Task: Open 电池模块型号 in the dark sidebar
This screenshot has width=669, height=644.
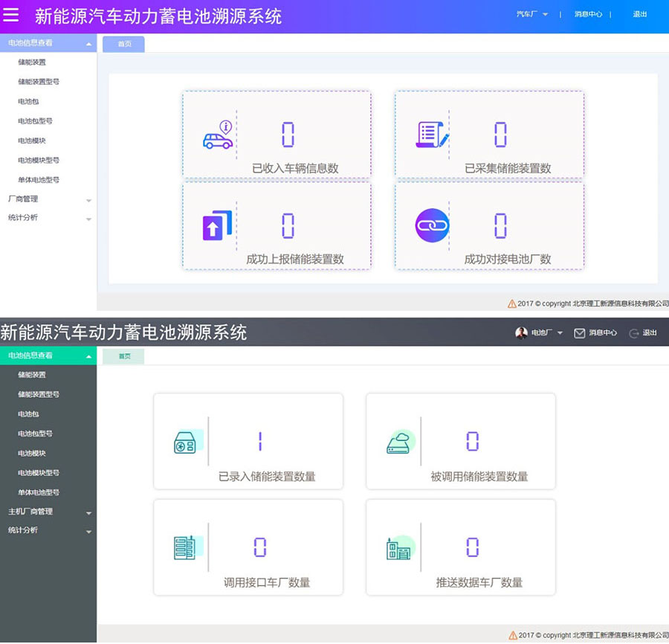Action: point(39,473)
